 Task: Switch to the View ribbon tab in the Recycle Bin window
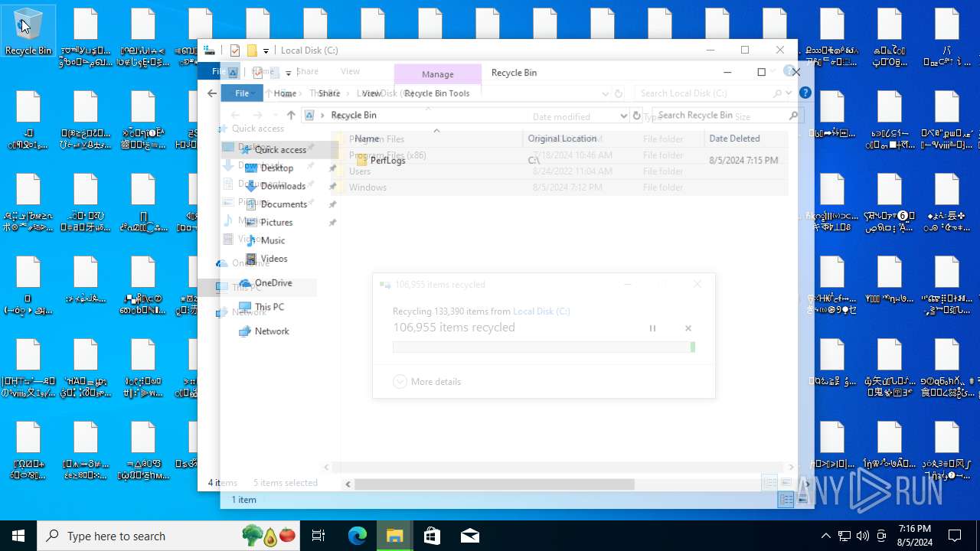371,93
